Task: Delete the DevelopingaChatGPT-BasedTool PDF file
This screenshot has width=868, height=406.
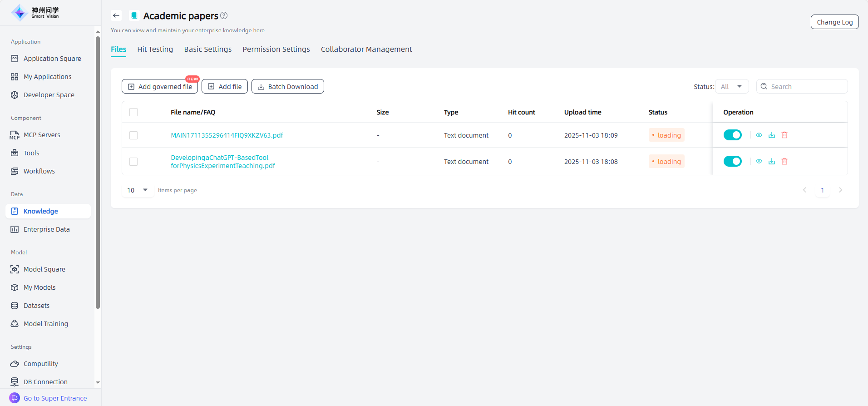Action: coord(784,161)
